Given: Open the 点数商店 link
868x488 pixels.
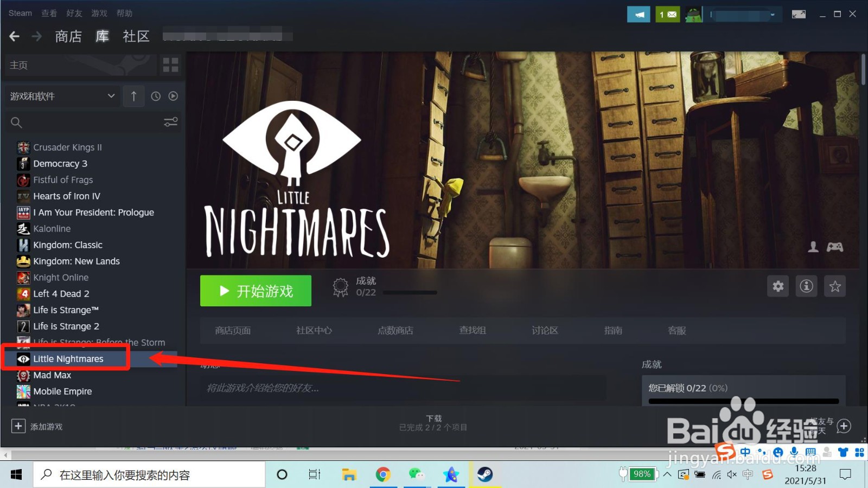Looking at the screenshot, I should pyautogui.click(x=395, y=330).
